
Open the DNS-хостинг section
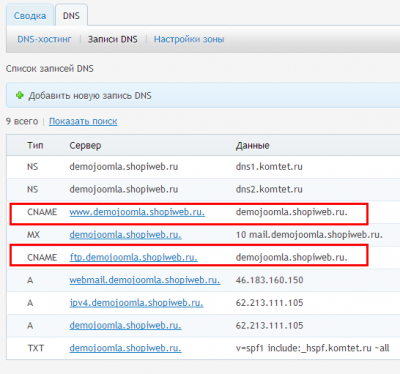tap(44, 39)
